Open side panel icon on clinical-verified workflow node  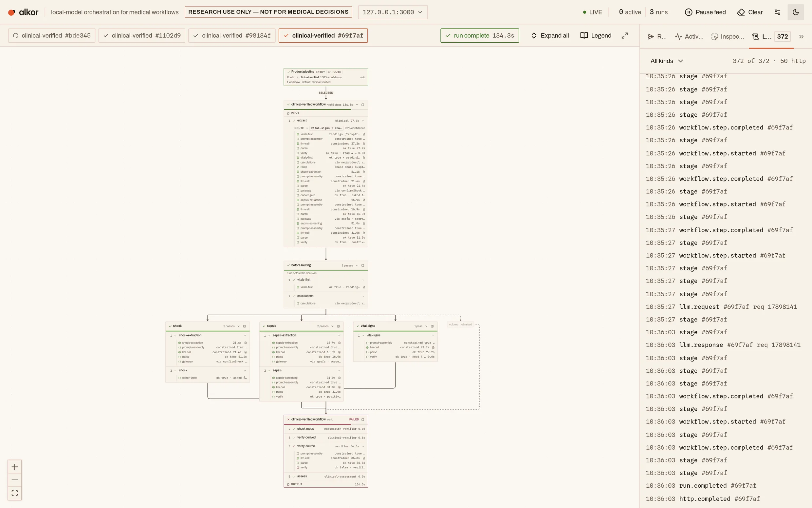[x=363, y=105]
